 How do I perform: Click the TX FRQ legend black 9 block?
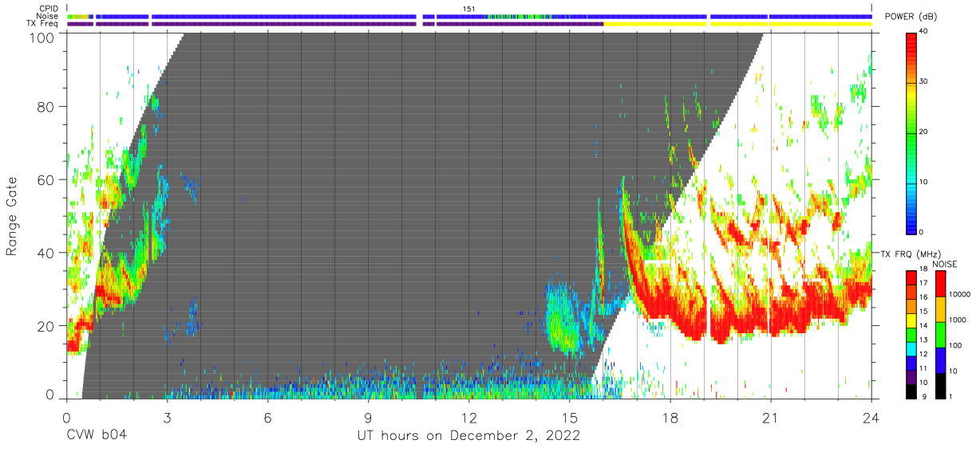pos(911,392)
